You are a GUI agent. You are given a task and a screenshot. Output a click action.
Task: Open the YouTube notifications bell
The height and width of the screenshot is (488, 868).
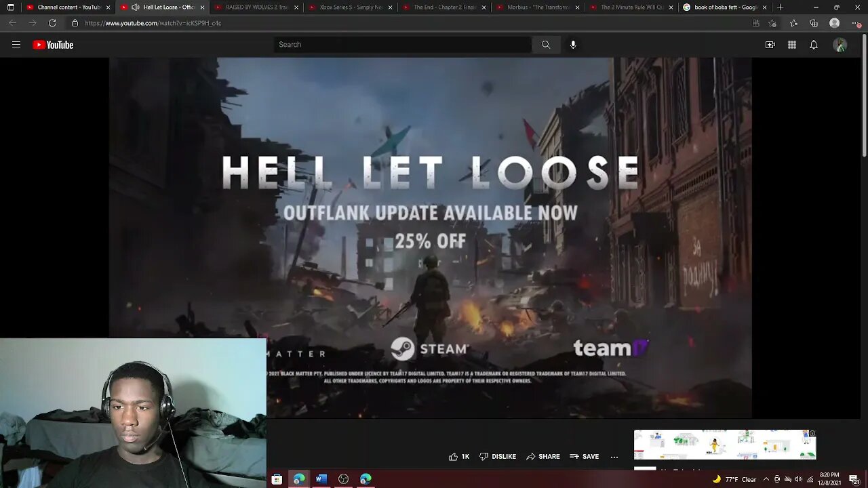point(814,45)
